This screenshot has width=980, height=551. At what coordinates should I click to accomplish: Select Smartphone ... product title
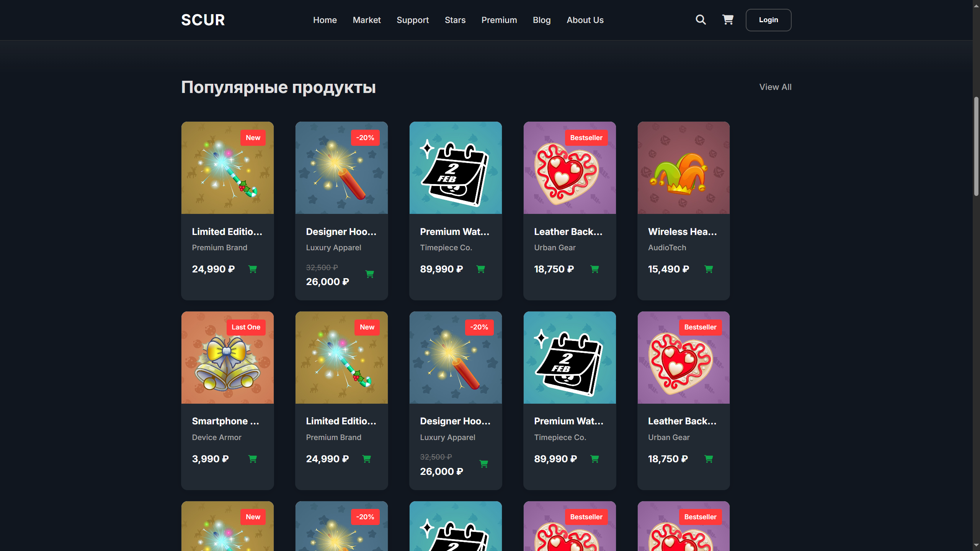225,421
